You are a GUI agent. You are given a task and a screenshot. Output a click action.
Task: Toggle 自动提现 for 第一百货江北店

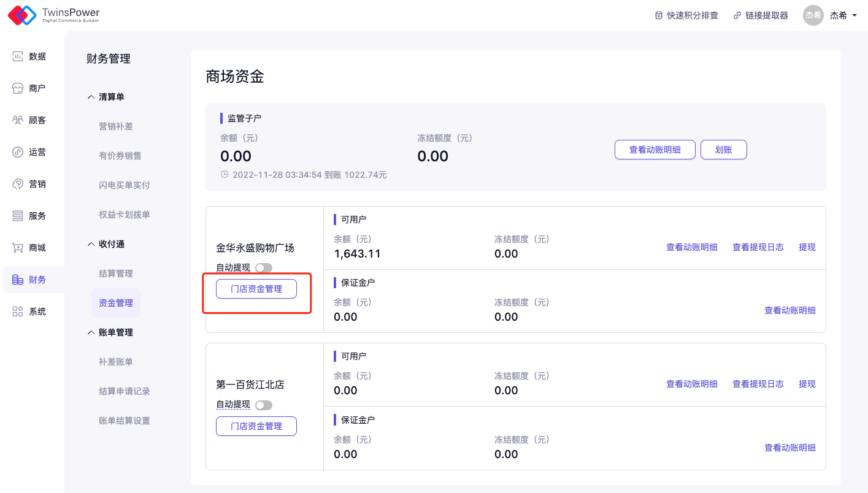(264, 405)
